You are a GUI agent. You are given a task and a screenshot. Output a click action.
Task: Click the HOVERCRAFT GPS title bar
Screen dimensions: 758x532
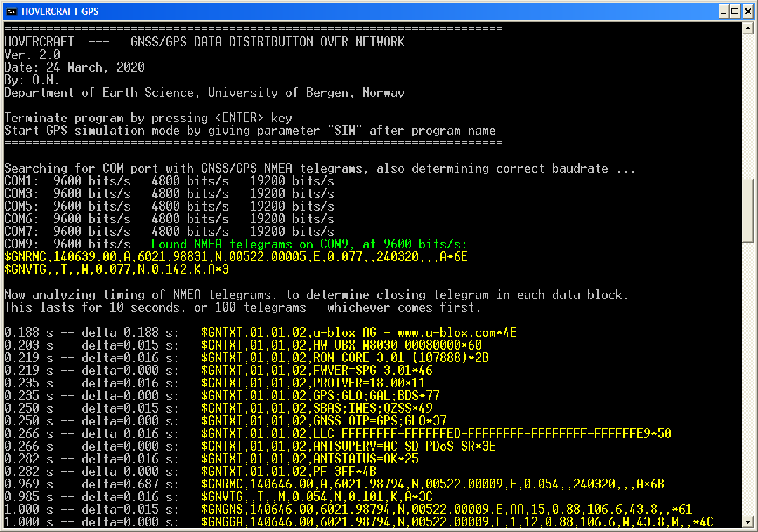coord(351,11)
